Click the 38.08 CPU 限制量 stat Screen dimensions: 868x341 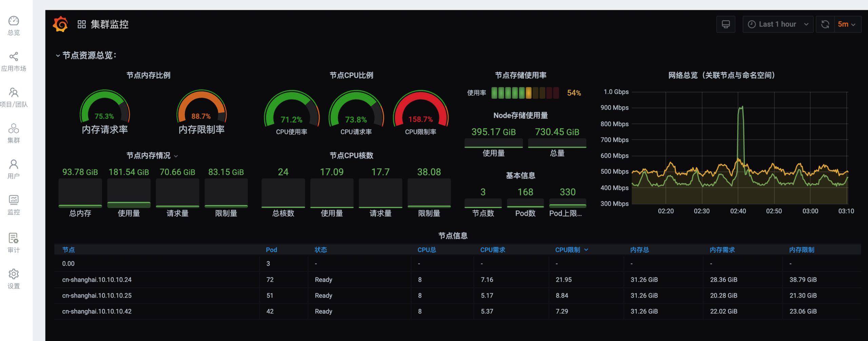[x=429, y=192]
